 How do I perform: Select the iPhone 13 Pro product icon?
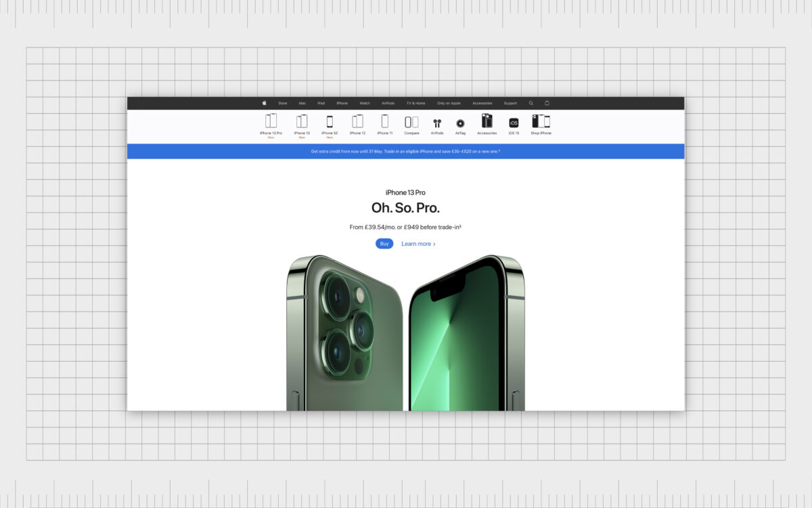click(271, 121)
